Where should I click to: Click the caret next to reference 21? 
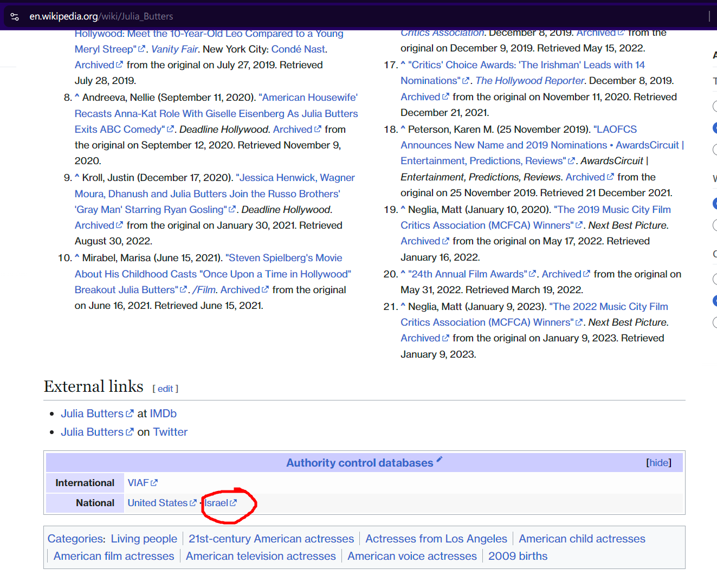[x=403, y=307]
